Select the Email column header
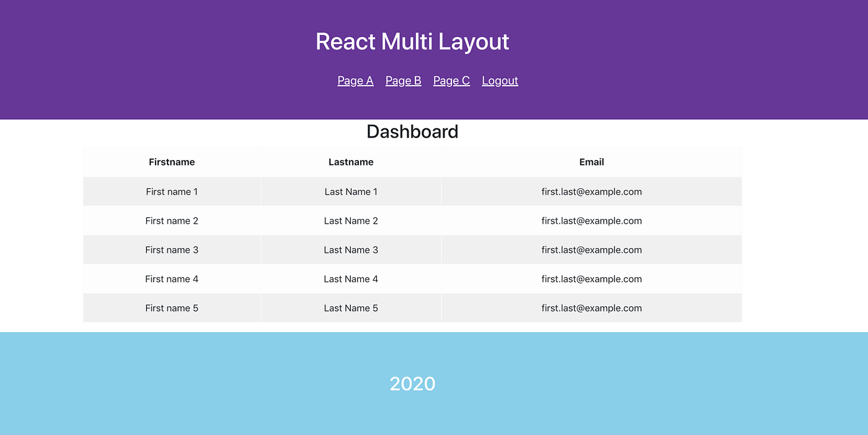The image size is (868, 435). (591, 162)
